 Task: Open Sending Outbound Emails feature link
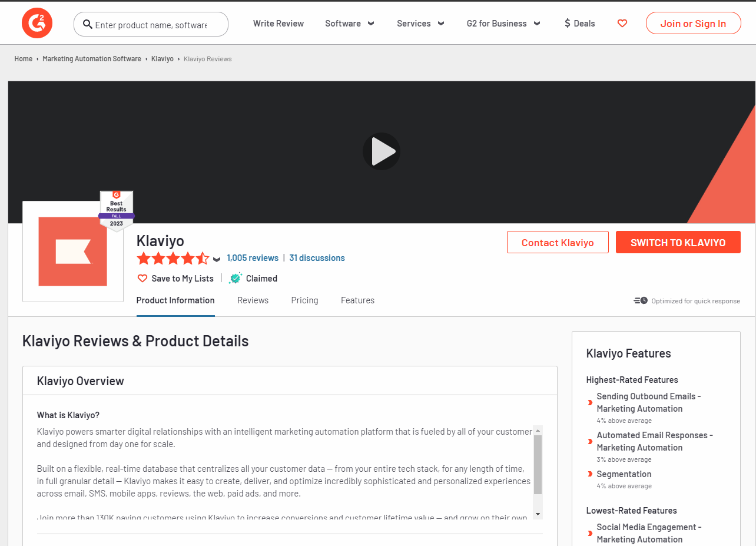coord(649,402)
